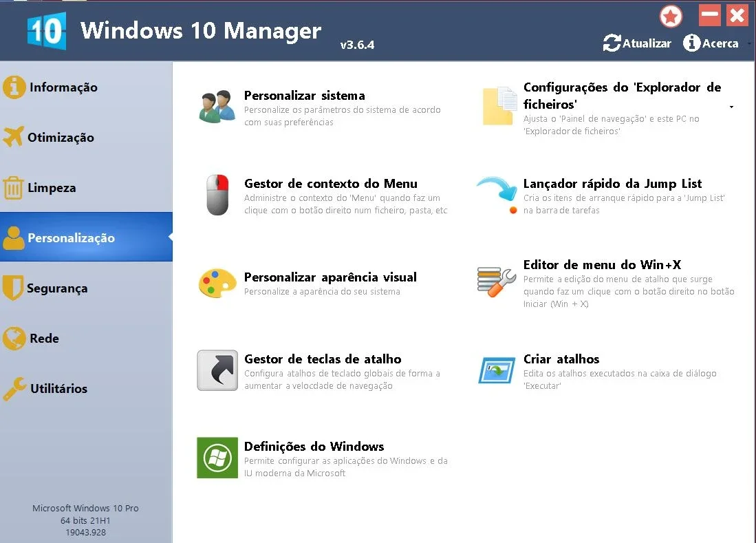
Task: Launch Gestor de contexto do Menu
Action: click(331, 183)
